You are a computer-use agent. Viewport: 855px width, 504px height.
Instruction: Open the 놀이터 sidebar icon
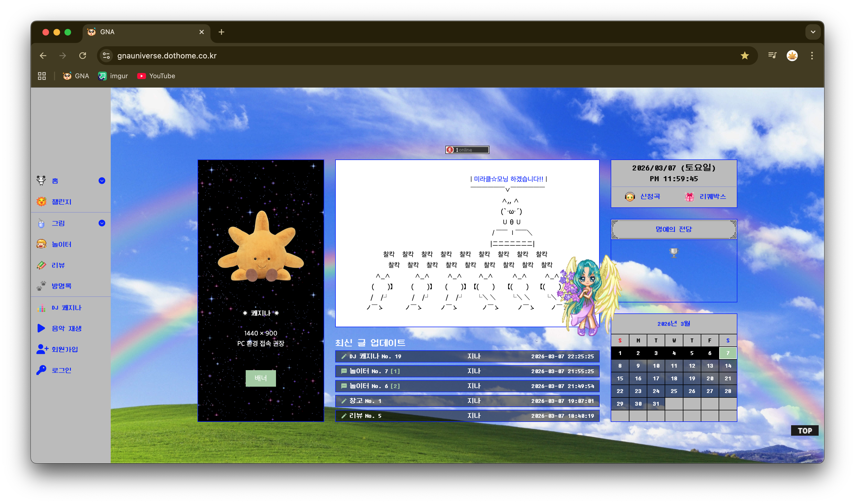pyautogui.click(x=41, y=244)
